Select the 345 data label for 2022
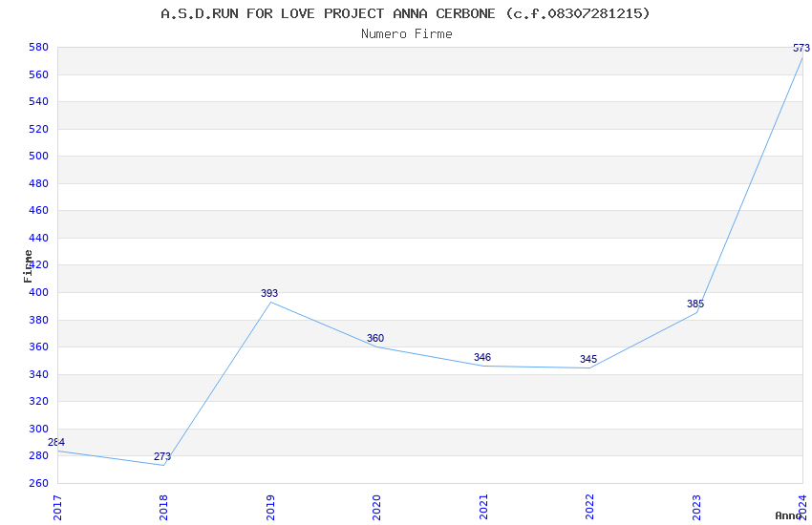The image size is (812, 525). click(588, 359)
